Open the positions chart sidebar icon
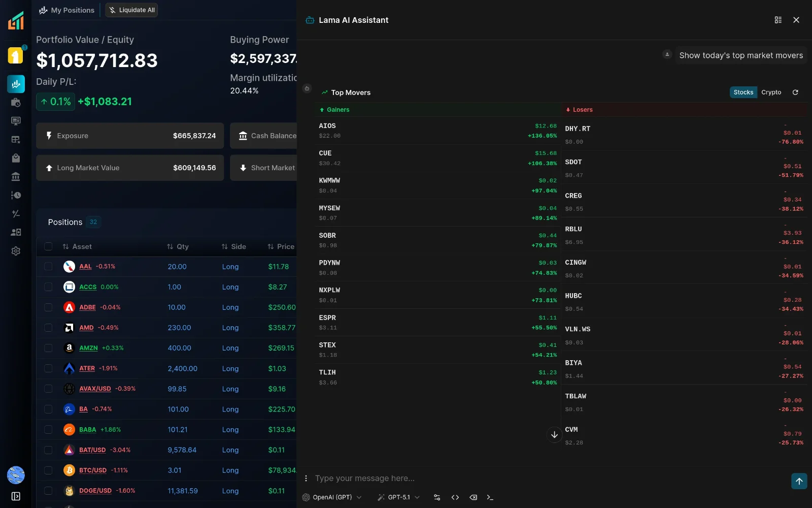 coord(16,84)
